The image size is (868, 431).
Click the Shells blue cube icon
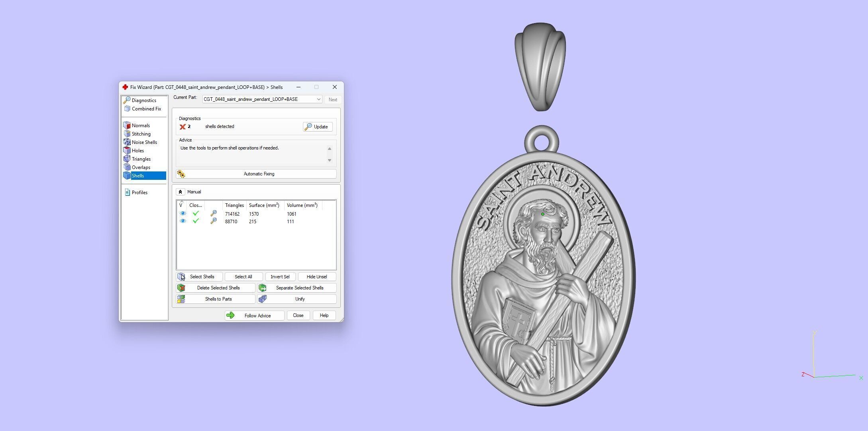coord(127,175)
